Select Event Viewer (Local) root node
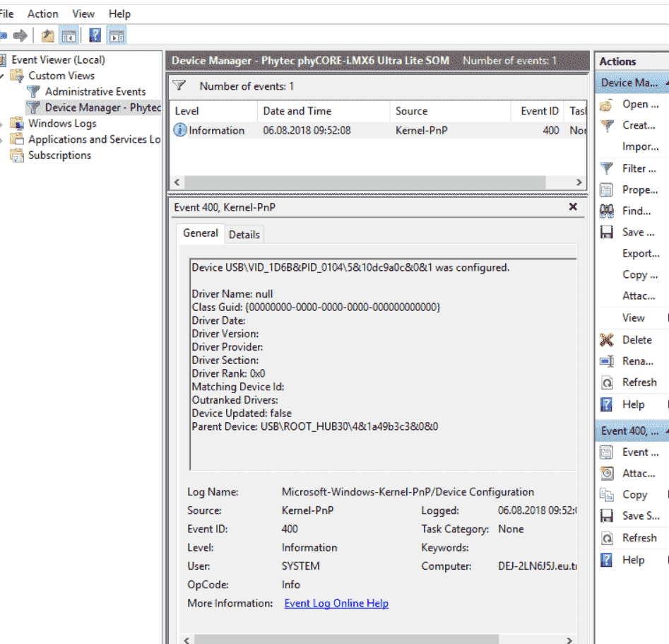The image size is (669, 644). (x=58, y=59)
